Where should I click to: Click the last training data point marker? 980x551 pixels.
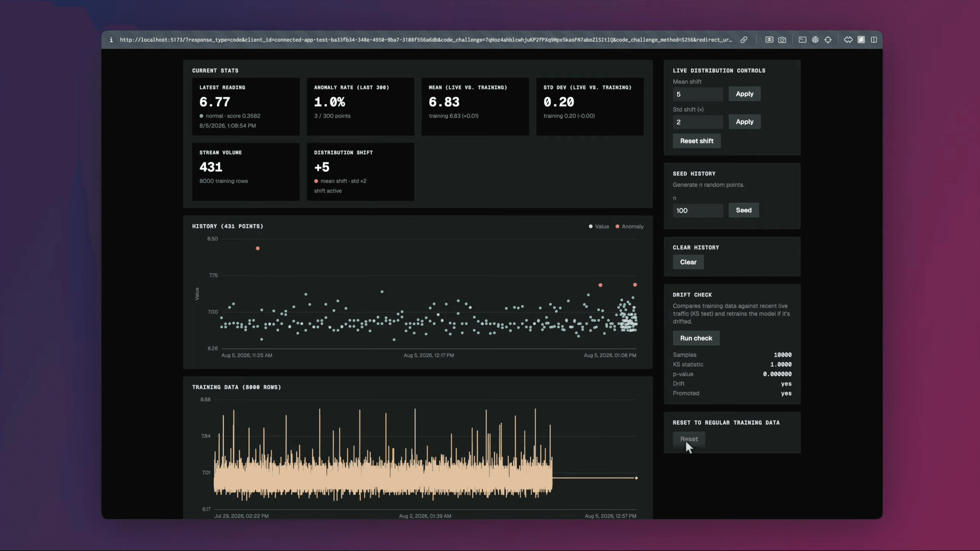(636, 478)
